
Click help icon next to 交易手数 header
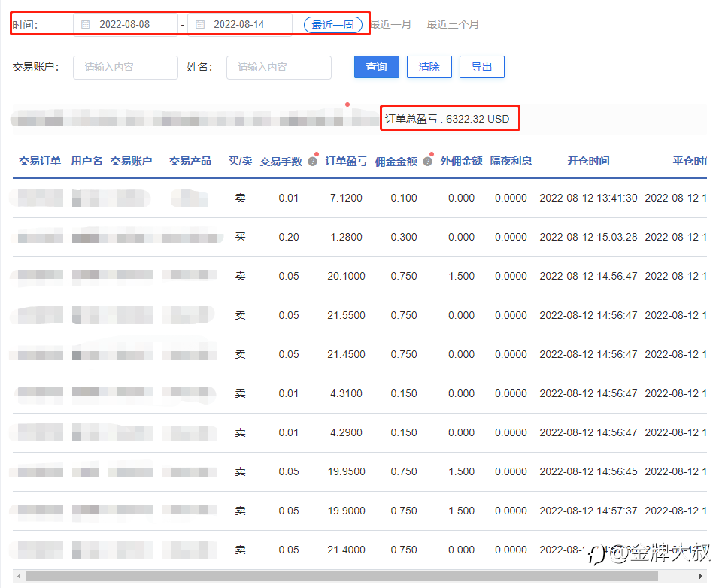(x=312, y=162)
